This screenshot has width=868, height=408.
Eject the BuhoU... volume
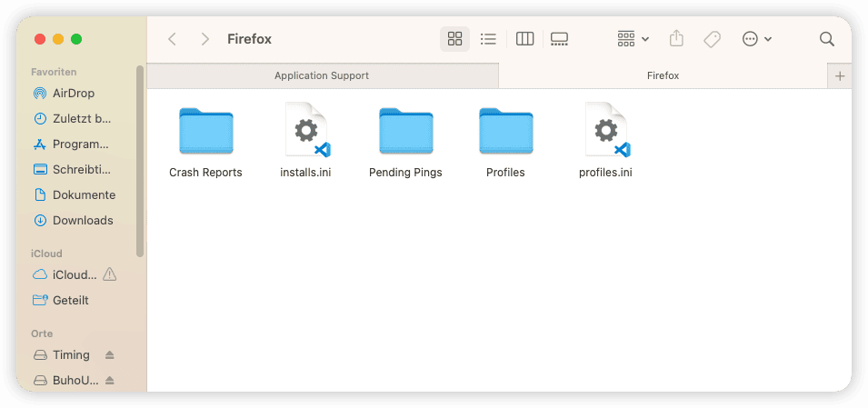pos(110,381)
